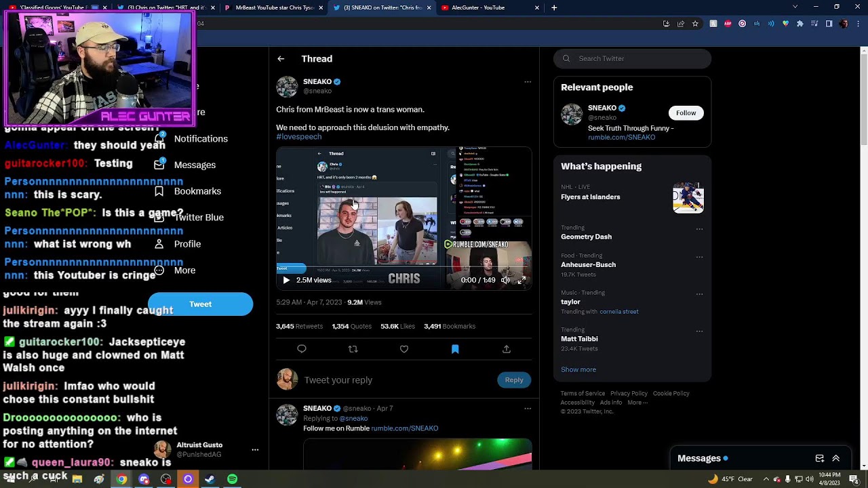The width and height of the screenshot is (868, 488).
Task: Open the tab search dropdown arrow
Action: pyautogui.click(x=795, y=7)
